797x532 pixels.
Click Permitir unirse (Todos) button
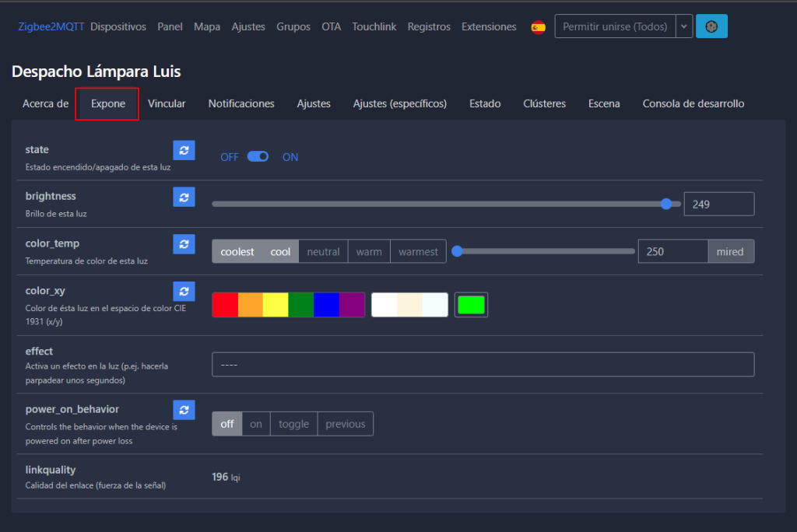pyautogui.click(x=614, y=26)
